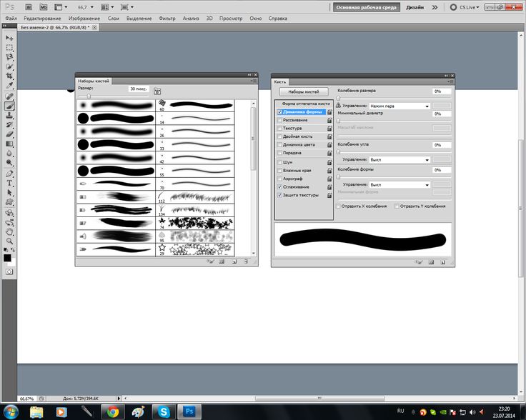The height and width of the screenshot is (420, 526).
Task: Select the Crop tool
Action: (x=9, y=76)
